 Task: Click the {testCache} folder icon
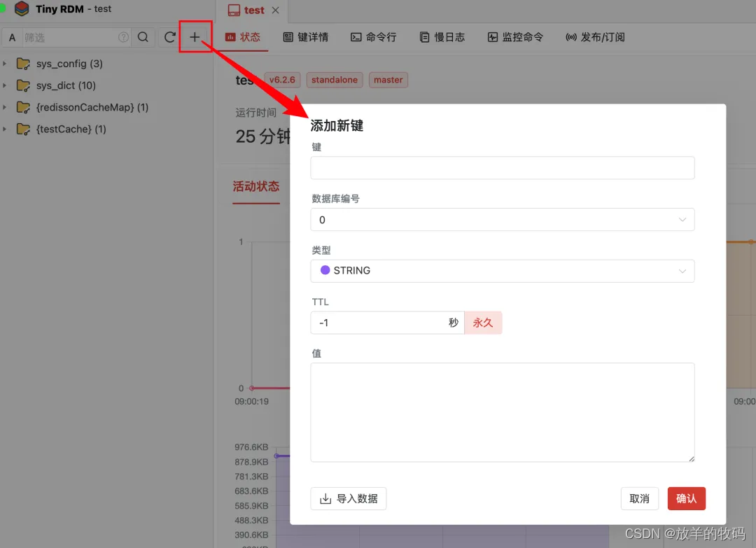click(x=23, y=129)
